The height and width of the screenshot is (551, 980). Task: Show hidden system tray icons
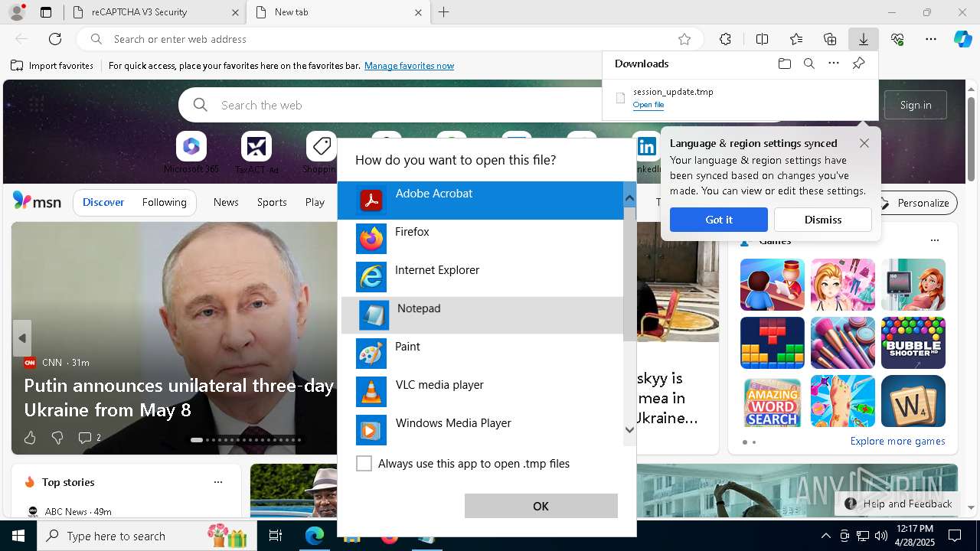tap(825, 536)
